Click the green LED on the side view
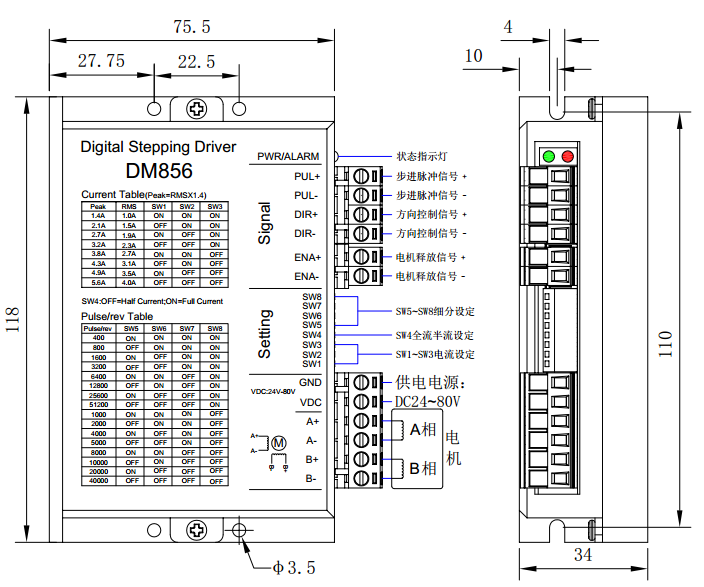 coord(549,157)
